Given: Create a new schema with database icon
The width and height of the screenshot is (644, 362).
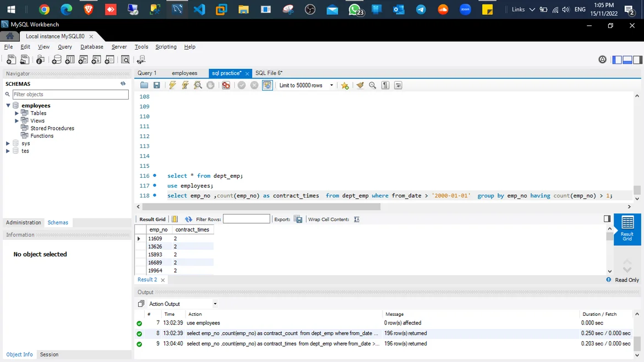Looking at the screenshot, I should 56,60.
